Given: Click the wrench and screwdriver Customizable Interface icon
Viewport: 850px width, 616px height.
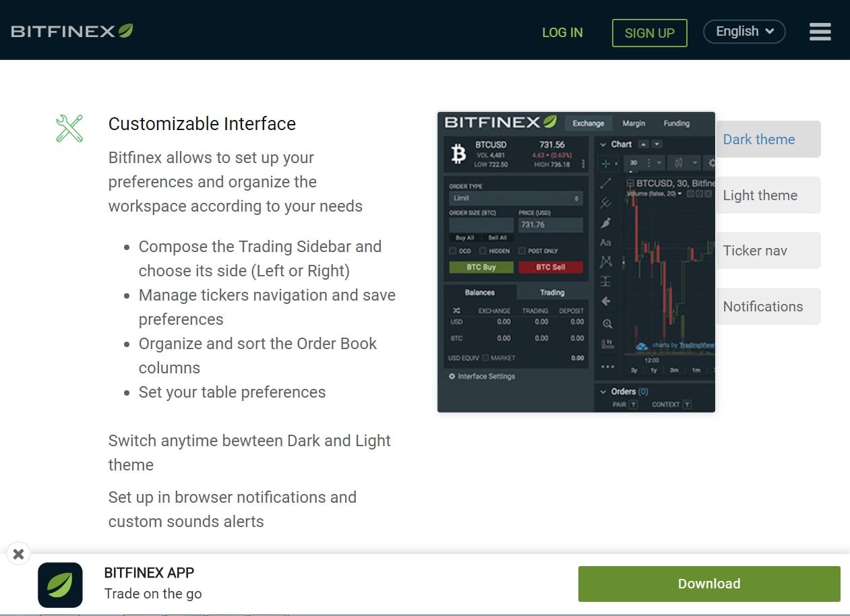Looking at the screenshot, I should pyautogui.click(x=69, y=128).
